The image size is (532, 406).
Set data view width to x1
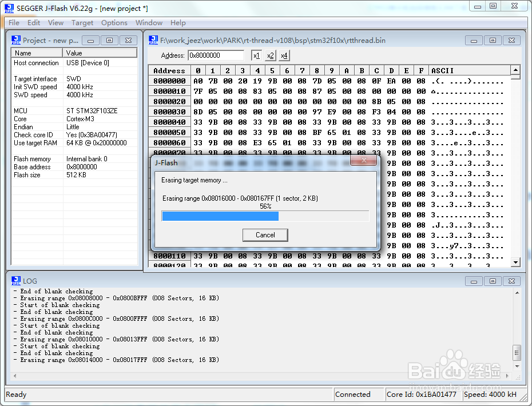pyautogui.click(x=256, y=55)
